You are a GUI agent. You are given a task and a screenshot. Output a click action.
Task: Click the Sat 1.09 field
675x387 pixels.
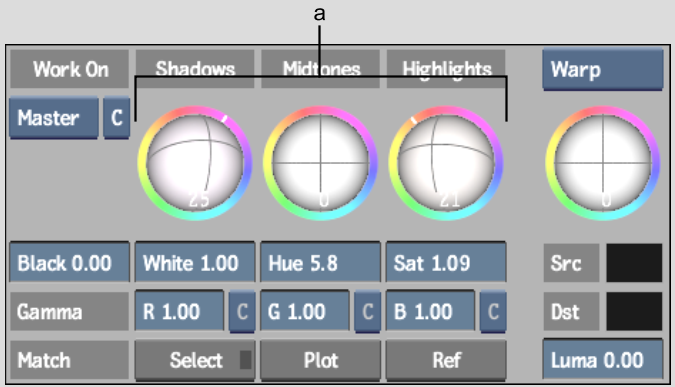[x=446, y=263]
